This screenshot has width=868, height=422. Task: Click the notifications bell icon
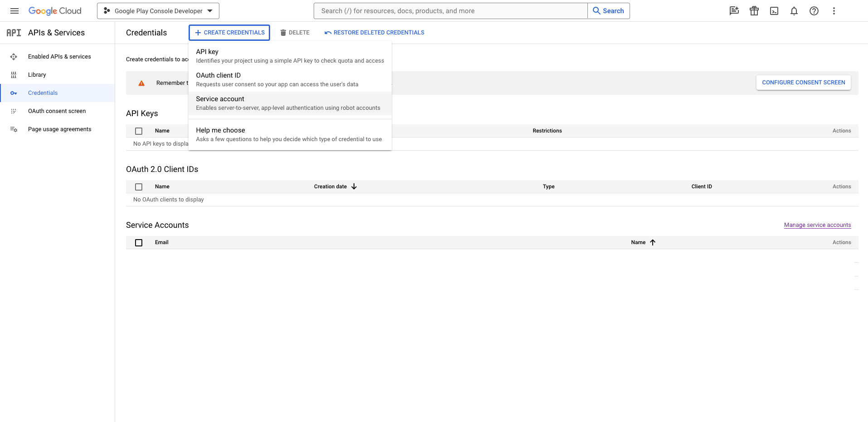click(794, 11)
